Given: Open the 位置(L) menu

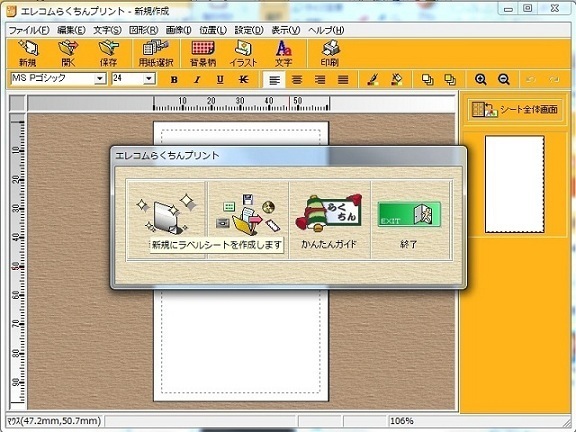Looking at the screenshot, I should [x=213, y=30].
